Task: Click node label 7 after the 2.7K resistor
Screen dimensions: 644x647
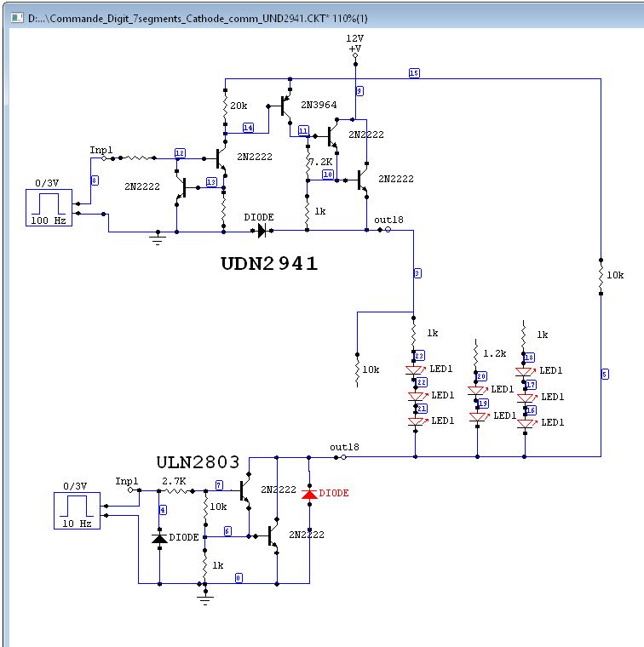Action: pos(219,485)
